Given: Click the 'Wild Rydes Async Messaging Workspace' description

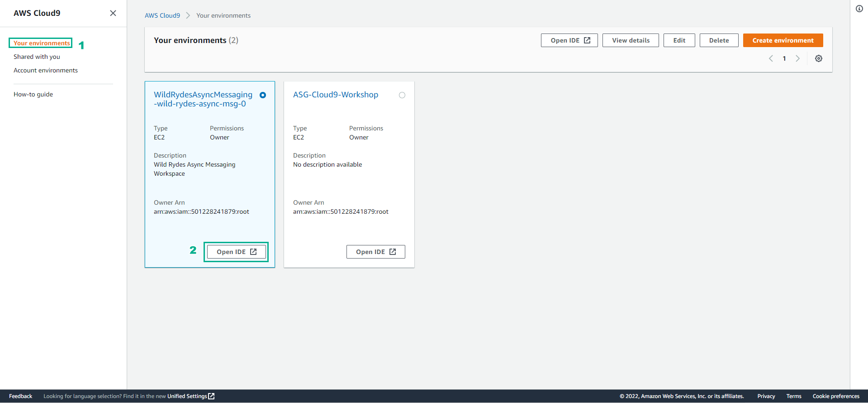Looking at the screenshot, I should coord(194,169).
